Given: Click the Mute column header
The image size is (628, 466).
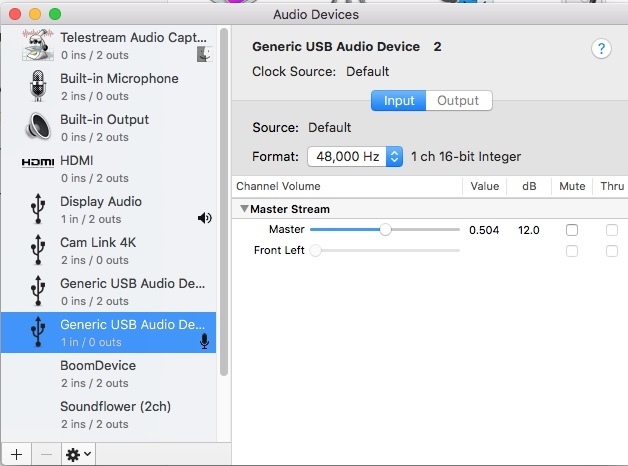Looking at the screenshot, I should 572,186.
